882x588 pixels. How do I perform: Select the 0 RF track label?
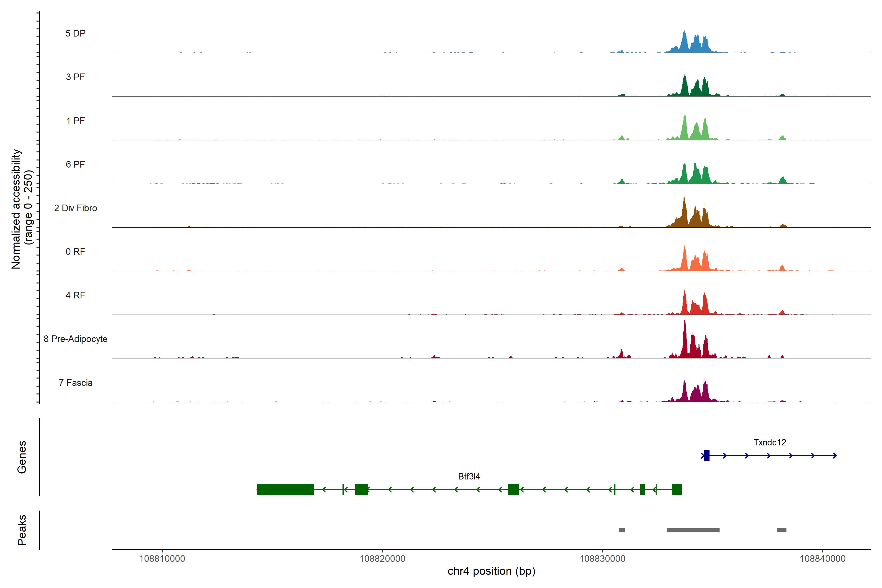(75, 252)
